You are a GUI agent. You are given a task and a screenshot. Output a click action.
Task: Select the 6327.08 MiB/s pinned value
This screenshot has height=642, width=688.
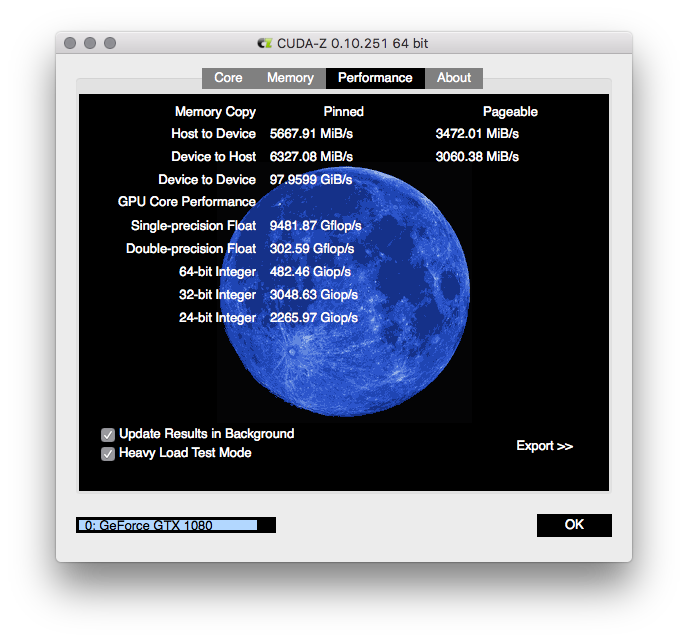click(311, 157)
